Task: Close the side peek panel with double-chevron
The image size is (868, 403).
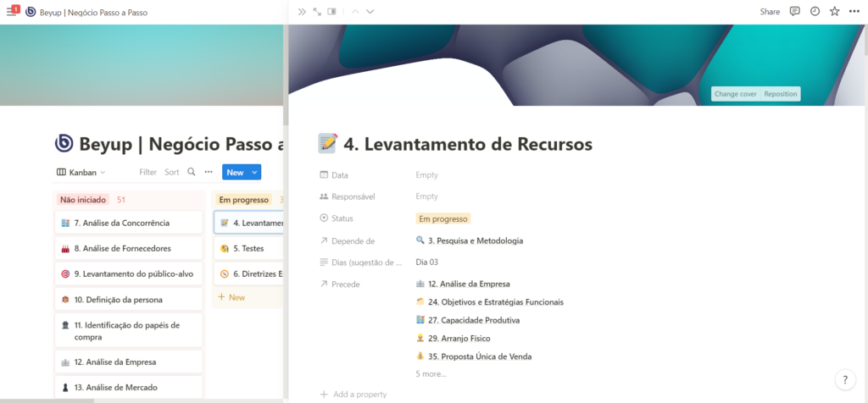Action: 302,12
